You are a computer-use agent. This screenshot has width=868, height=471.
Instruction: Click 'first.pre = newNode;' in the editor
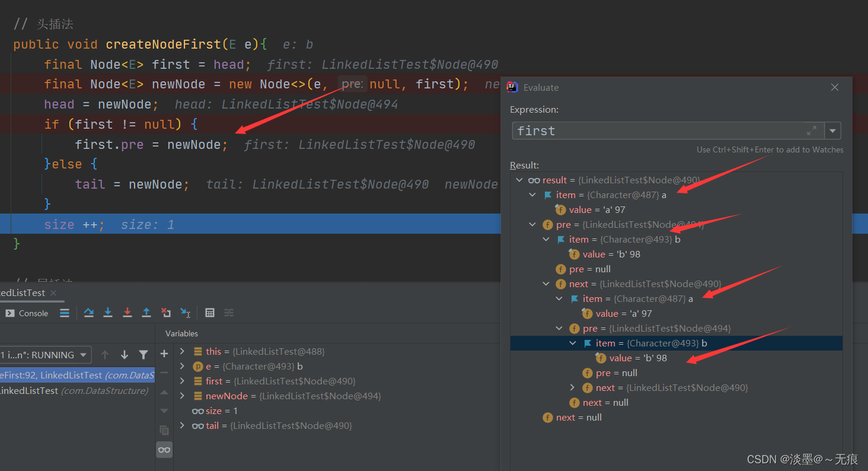[151, 145]
